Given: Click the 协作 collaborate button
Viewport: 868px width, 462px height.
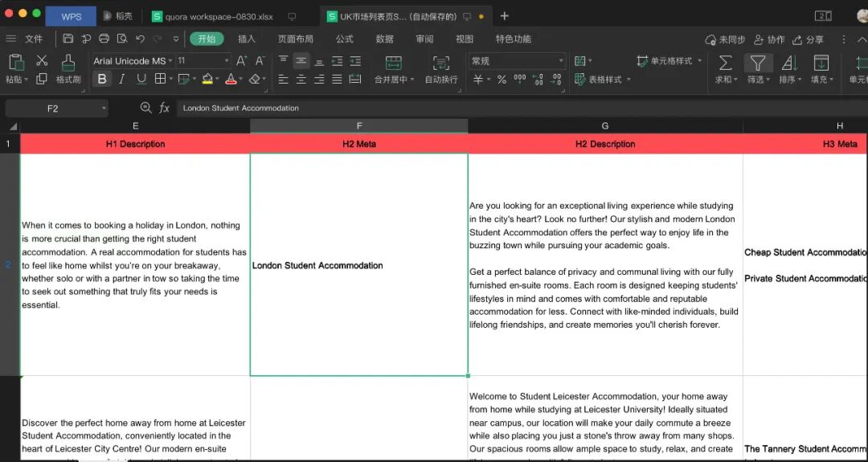Looking at the screenshot, I should (769, 39).
